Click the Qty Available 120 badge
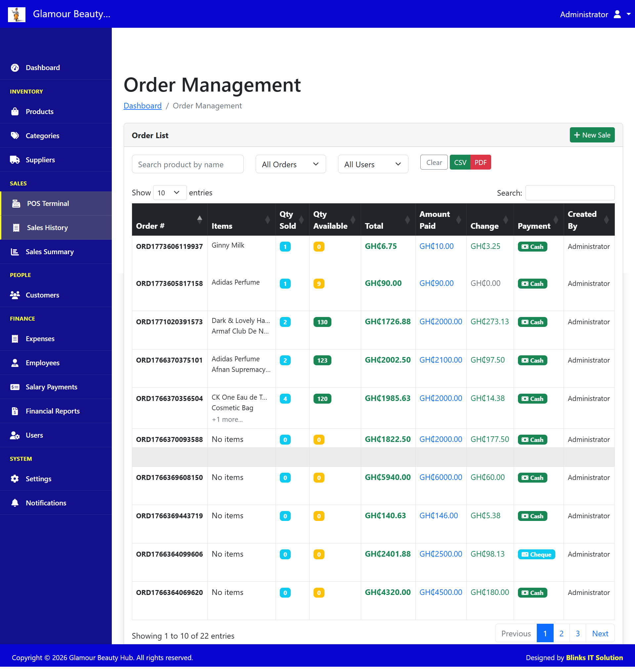This screenshot has width=635, height=672. (322, 399)
